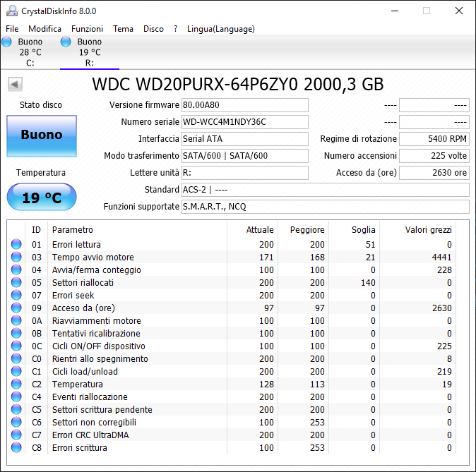Click threshold value 51 in Errori lettura row
This screenshot has width=476, height=472.
(370, 245)
